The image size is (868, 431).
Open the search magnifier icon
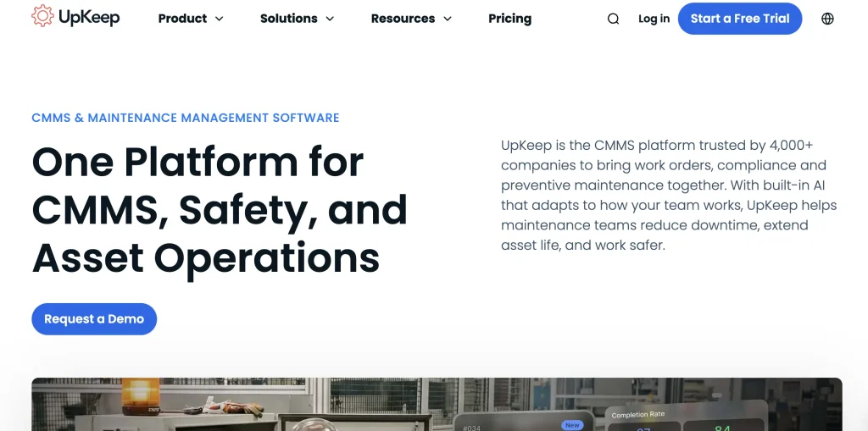[x=613, y=19]
